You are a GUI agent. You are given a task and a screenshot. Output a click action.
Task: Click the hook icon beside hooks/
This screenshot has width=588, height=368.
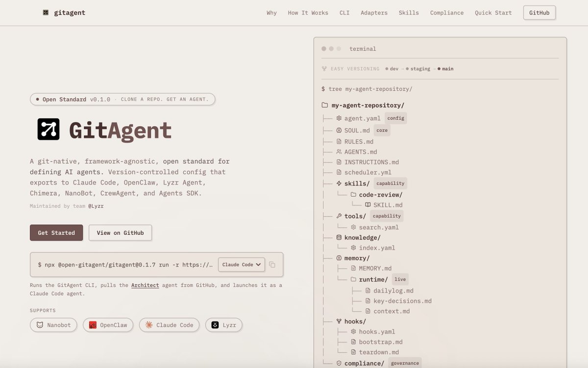(339, 322)
